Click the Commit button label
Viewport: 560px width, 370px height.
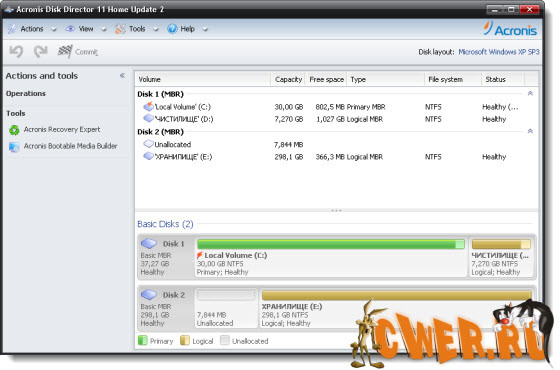(x=86, y=52)
